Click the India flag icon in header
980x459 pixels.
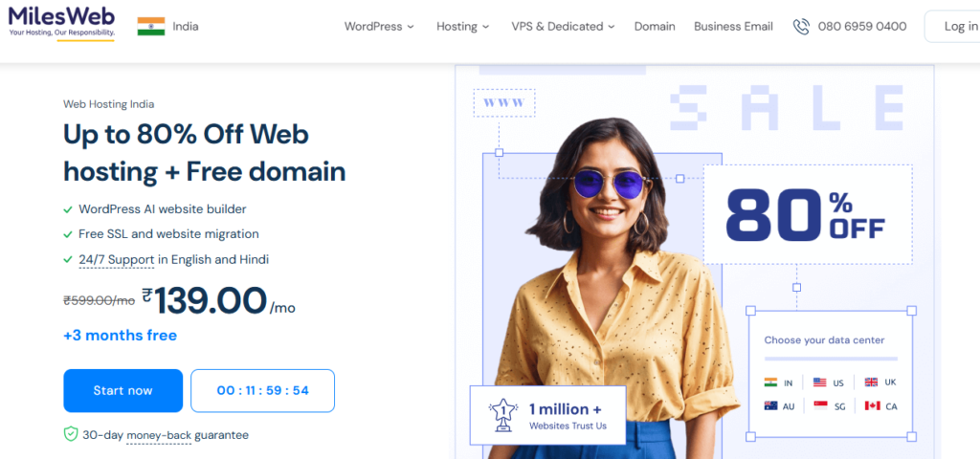pyautogui.click(x=151, y=26)
